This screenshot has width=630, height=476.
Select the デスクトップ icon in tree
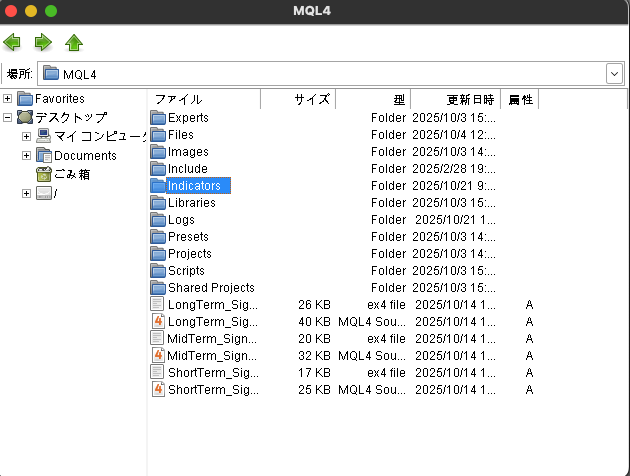point(25,117)
